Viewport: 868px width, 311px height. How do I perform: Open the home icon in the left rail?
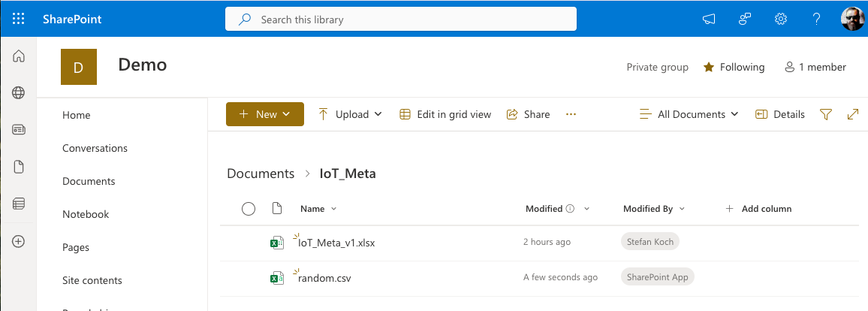click(19, 56)
